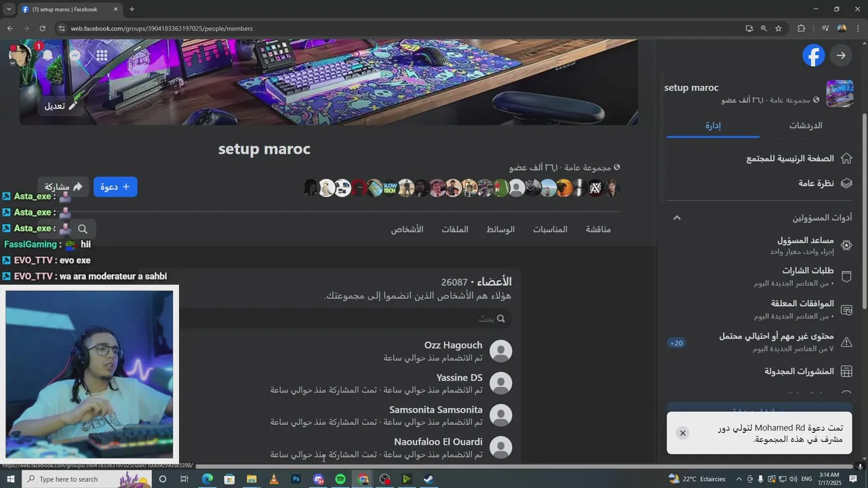Open الصفحة الرئيسية للمجتمع link
The image size is (868, 488).
pos(790,159)
